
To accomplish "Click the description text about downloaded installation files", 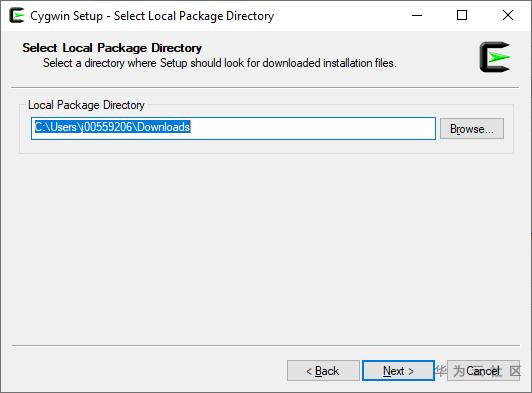I will click(220, 63).
